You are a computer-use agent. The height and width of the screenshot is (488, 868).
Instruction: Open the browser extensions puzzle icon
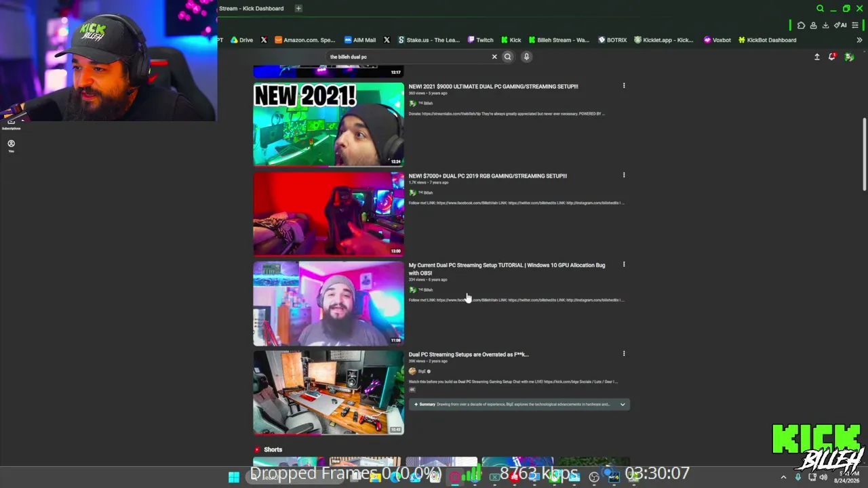click(x=801, y=26)
